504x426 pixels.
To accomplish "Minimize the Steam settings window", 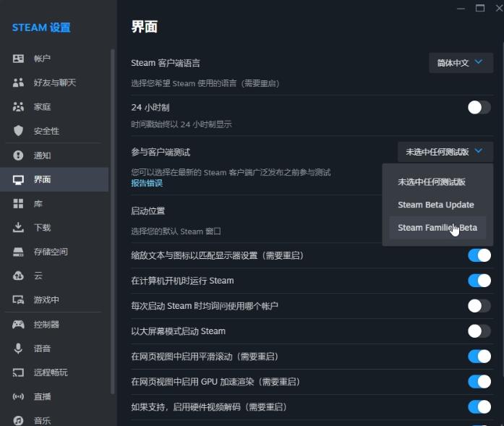I will [461, 9].
